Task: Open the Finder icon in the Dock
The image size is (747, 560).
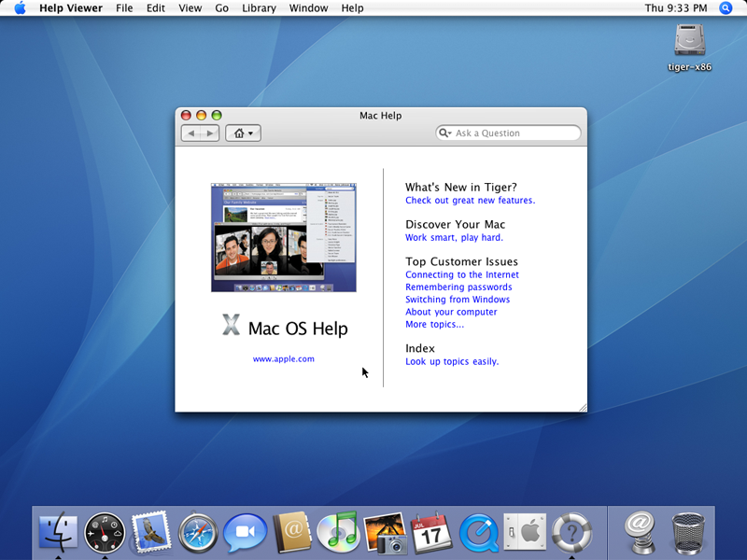Action: point(58,533)
